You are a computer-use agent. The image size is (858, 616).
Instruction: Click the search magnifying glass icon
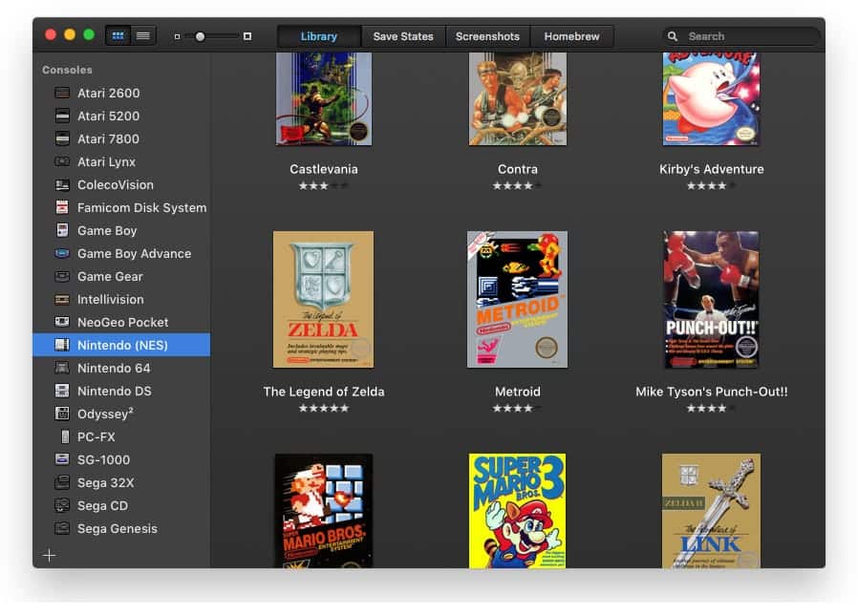675,35
